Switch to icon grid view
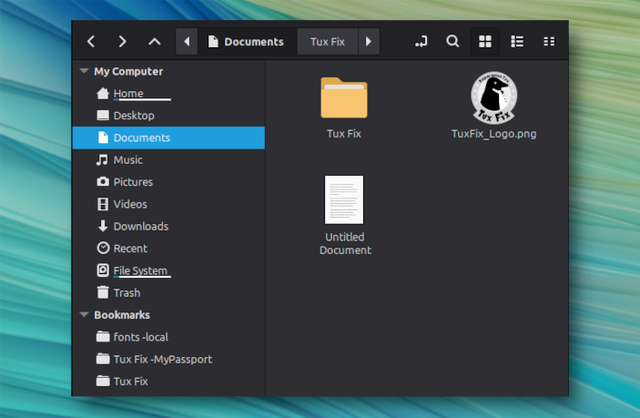Screen dimensions: 640x418 pyautogui.click(x=485, y=41)
